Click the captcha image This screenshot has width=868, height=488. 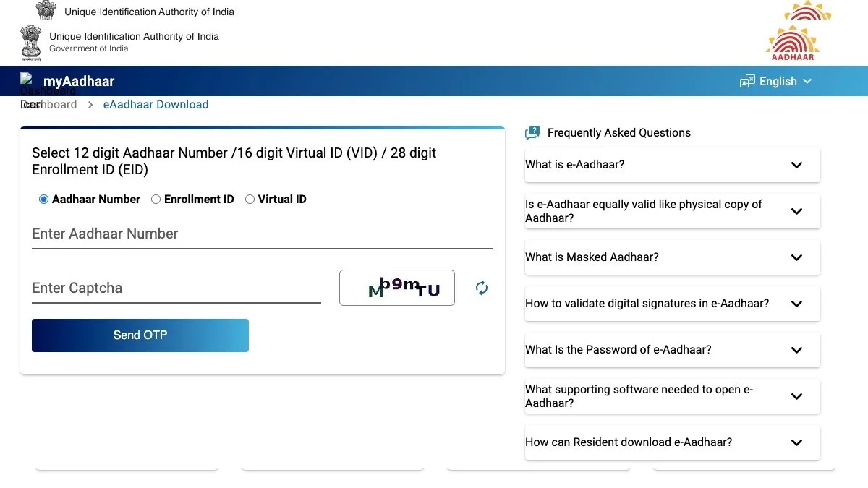[x=397, y=288]
